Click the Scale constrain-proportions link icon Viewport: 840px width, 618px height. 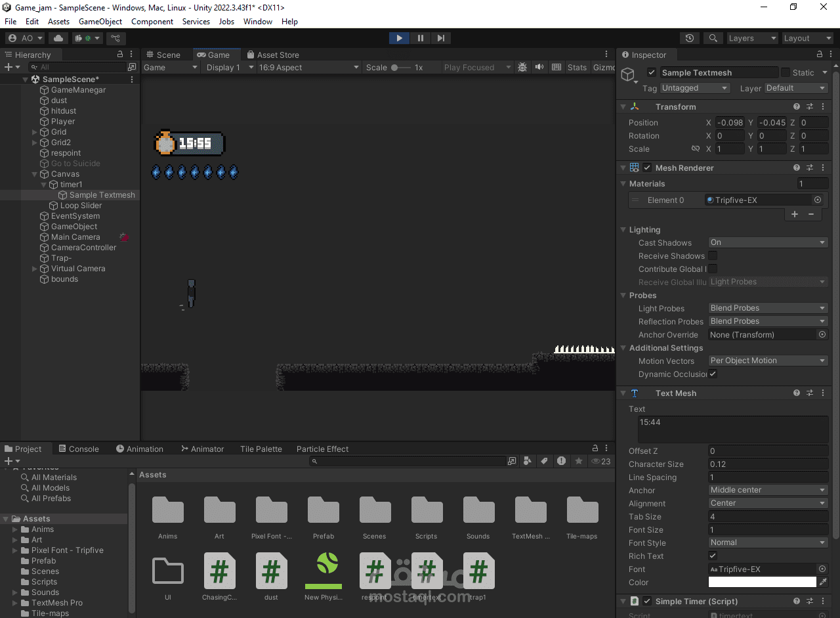(x=696, y=149)
